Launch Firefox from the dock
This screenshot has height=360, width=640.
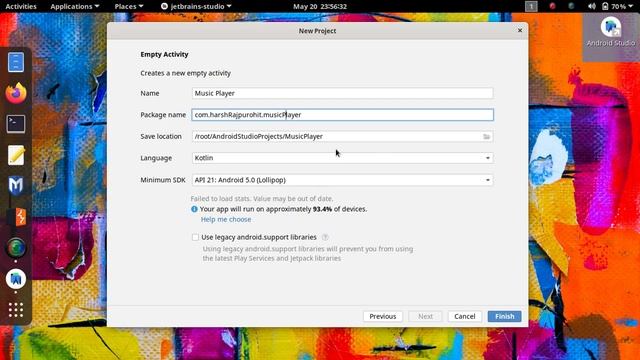click(16, 93)
